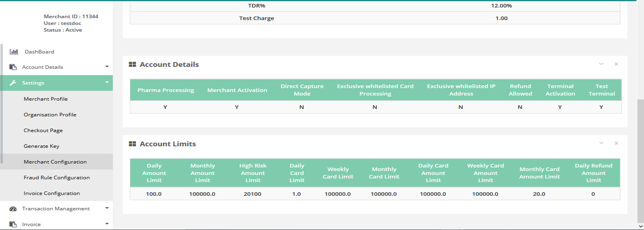Screen dimensions: 644x230
Task: Go to Generate Key page
Action: 41,146
